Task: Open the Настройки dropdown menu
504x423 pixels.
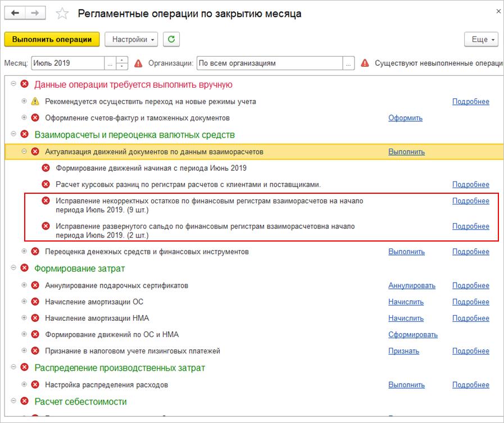Action: [x=131, y=39]
